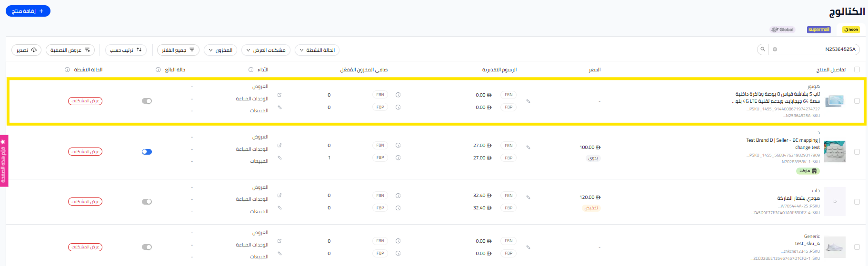Click the search magnifier icon
Image resolution: width=868 pixels, height=266 pixels.
tap(763, 49)
